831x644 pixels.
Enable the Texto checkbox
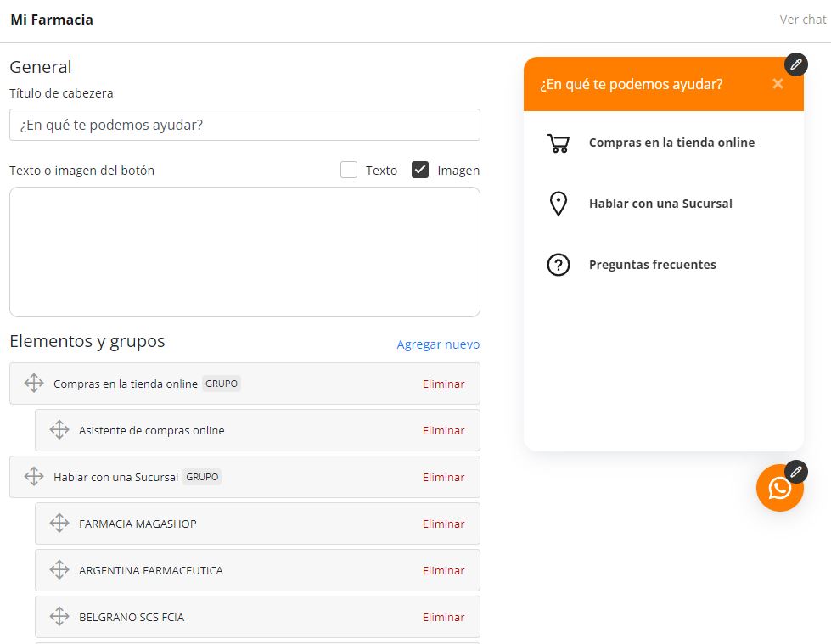click(349, 170)
